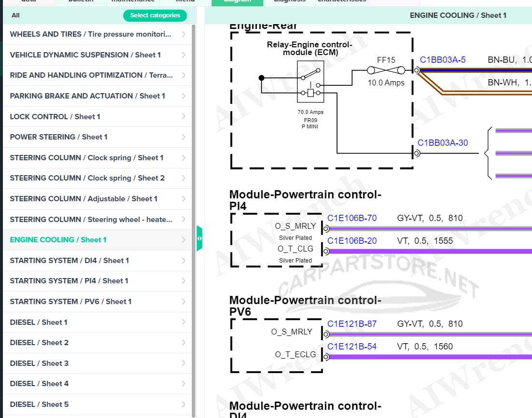Click connector pin C1E106B-70
The width and height of the screenshot is (532, 418).
(352, 218)
